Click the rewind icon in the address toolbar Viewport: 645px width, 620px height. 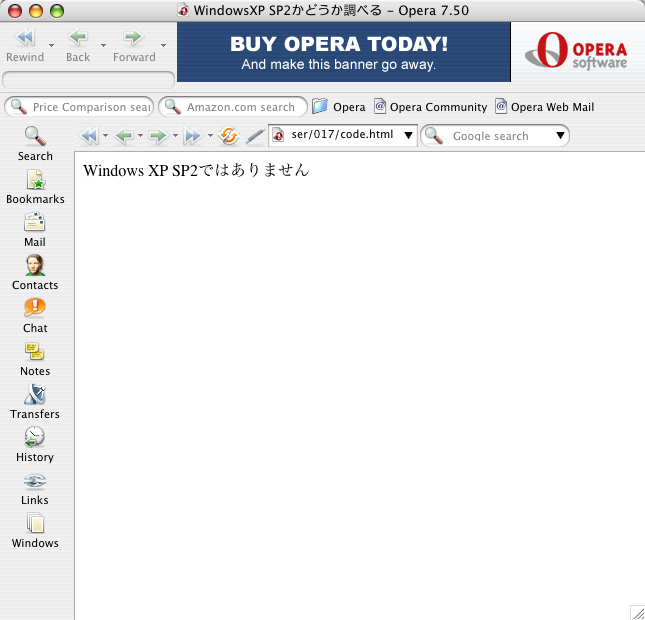(x=89, y=136)
